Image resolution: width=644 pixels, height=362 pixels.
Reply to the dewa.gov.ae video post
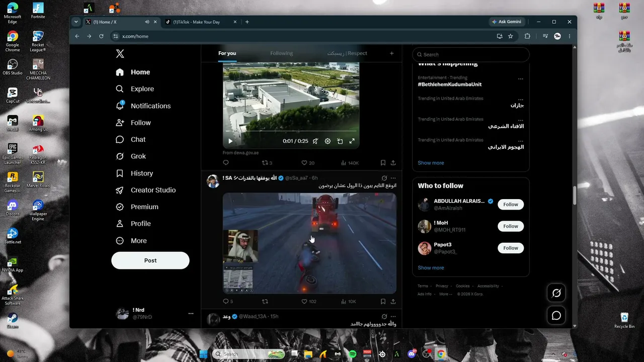226,163
